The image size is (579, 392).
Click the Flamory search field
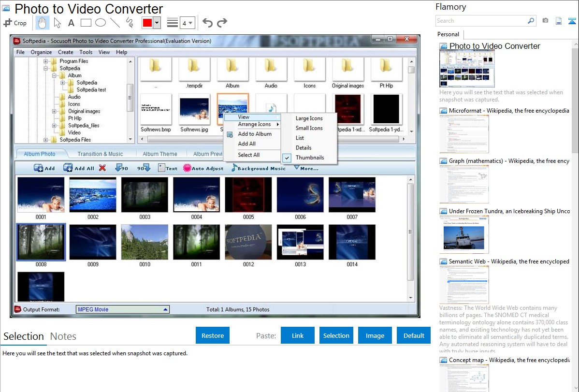(481, 21)
